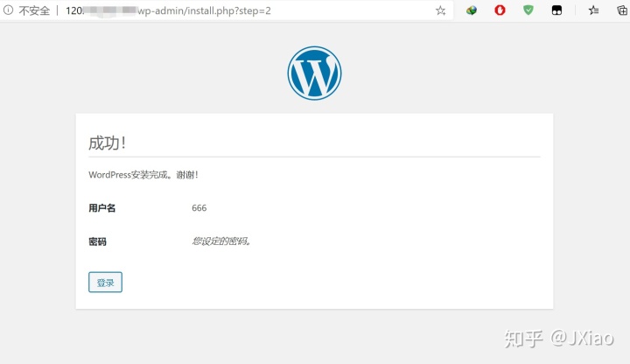Open the black square extension icon
Viewport: 630px width, 364px height.
coord(556,10)
